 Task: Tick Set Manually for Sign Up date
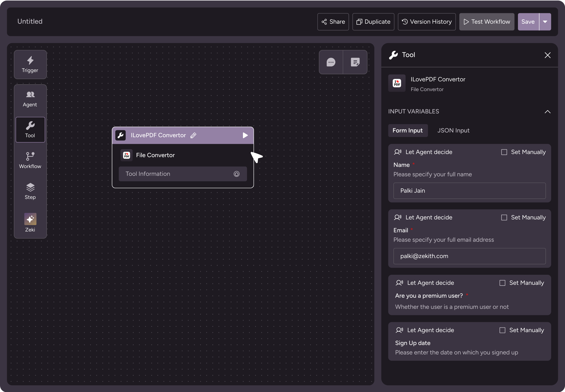502,330
